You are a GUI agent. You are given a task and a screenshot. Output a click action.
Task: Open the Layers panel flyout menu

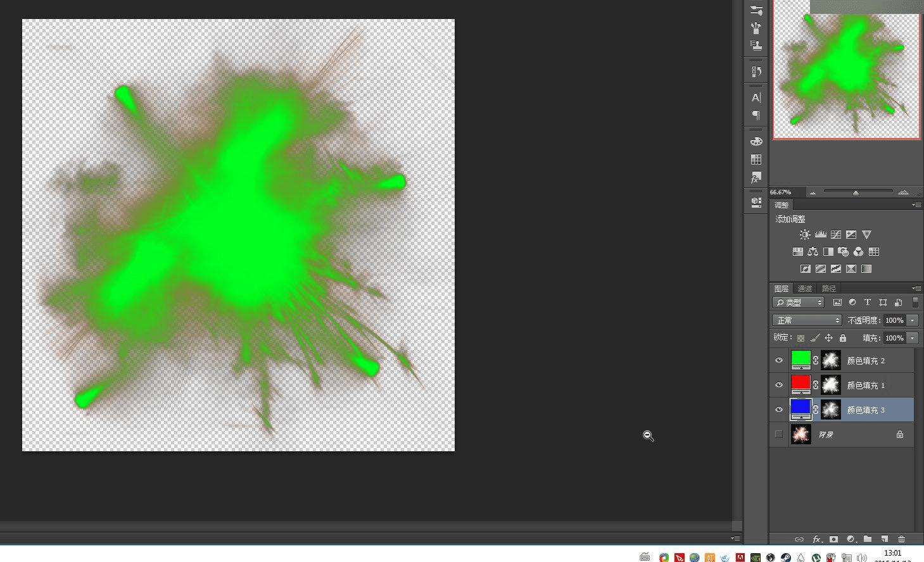[x=916, y=289]
